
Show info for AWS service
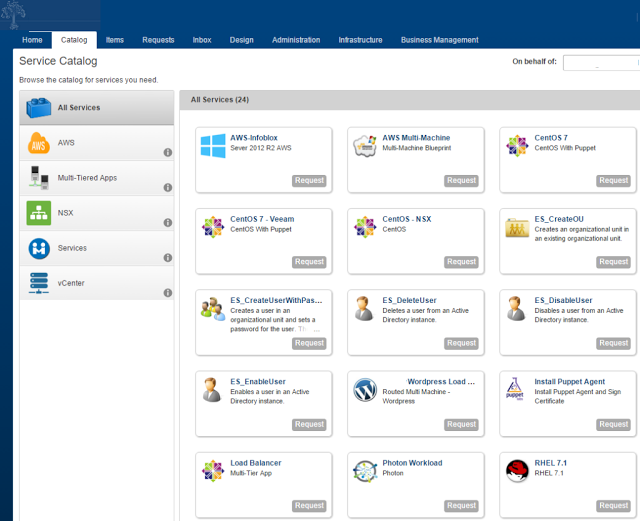tap(168, 152)
